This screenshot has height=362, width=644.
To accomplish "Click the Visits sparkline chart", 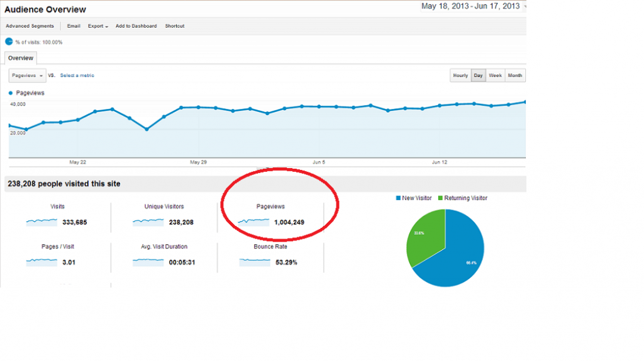I will click(42, 222).
